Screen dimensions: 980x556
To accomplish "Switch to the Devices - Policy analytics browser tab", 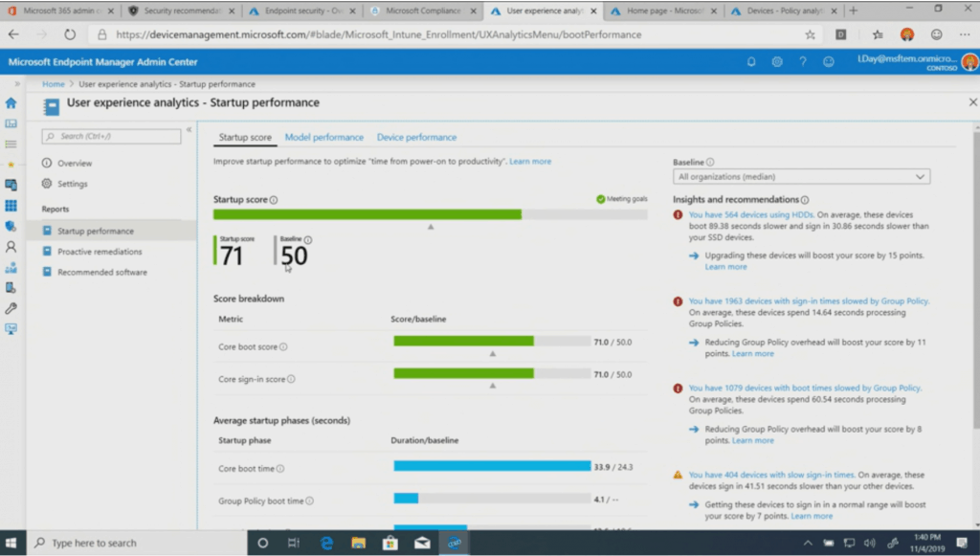I will coord(784,11).
